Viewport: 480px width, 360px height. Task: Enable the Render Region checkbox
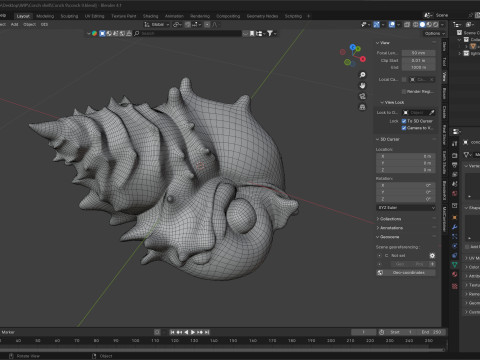[404, 91]
